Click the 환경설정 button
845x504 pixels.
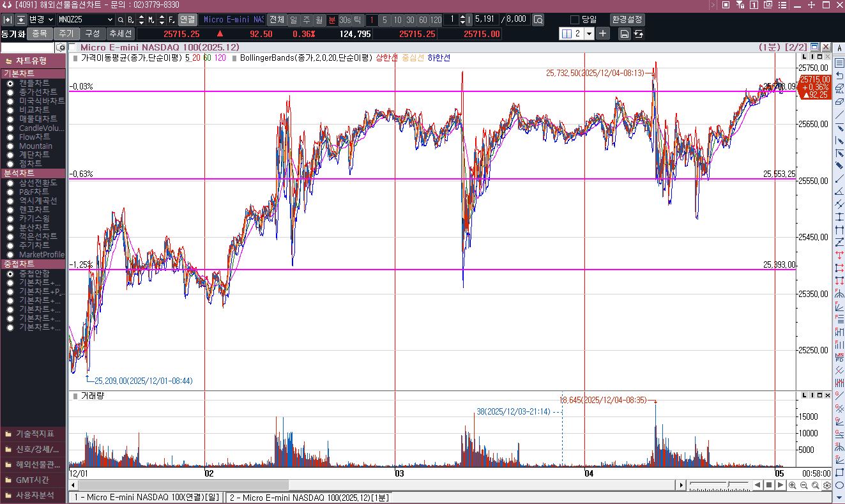click(x=627, y=19)
